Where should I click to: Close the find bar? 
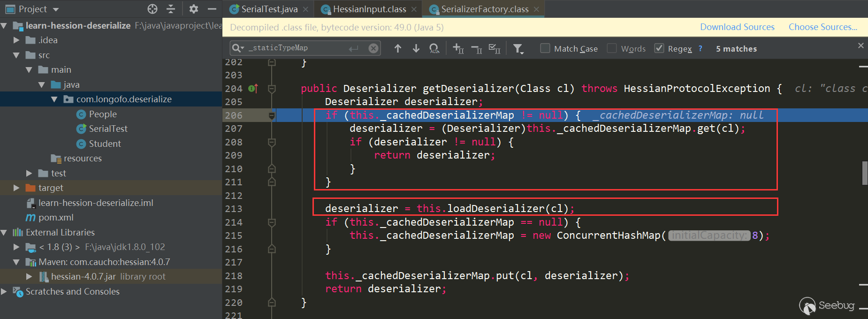861,46
